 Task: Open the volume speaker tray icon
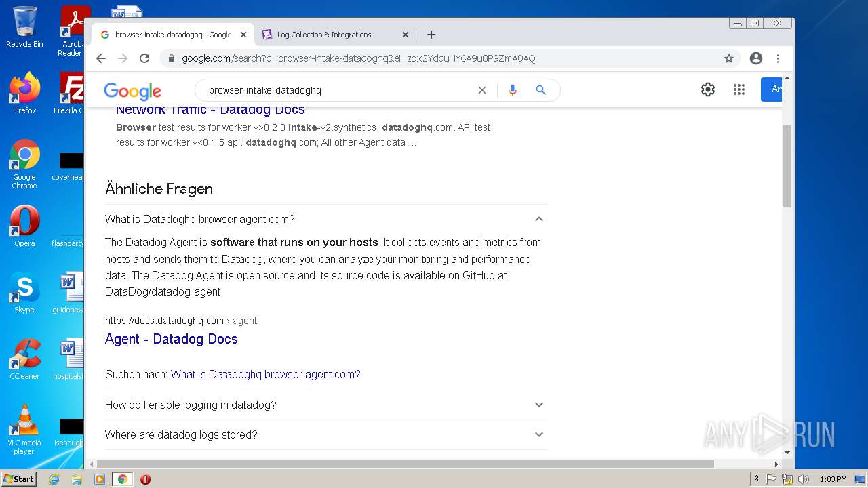point(804,479)
